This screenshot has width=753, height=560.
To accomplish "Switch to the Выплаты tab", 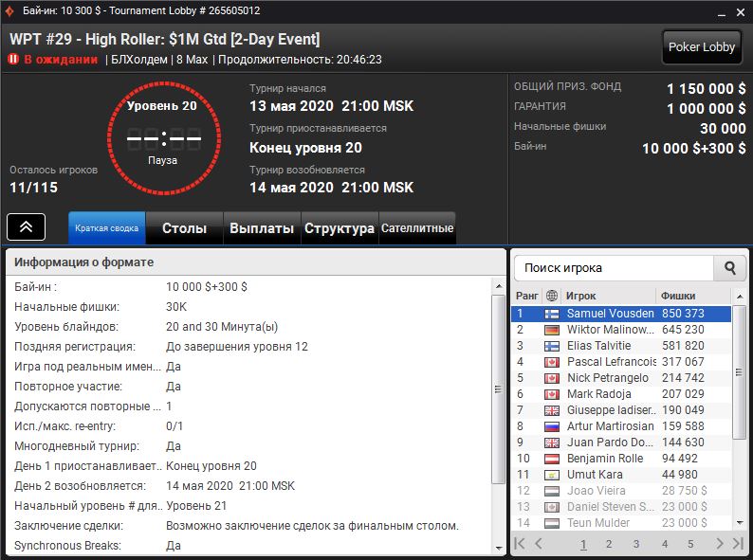I will 261,228.
